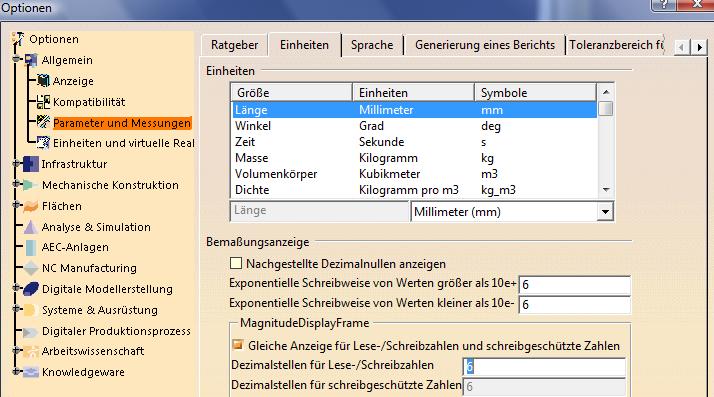714x397 pixels.
Task: Click the Infrastruktur category icon
Action: click(x=31, y=164)
